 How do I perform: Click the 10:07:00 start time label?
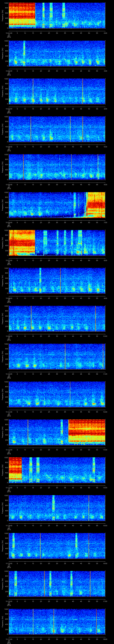9,260
